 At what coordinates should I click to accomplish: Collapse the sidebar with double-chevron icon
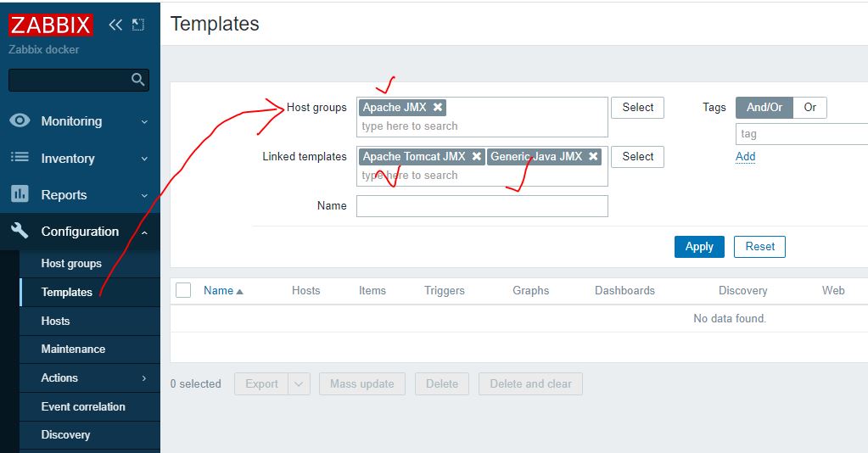[x=115, y=25]
